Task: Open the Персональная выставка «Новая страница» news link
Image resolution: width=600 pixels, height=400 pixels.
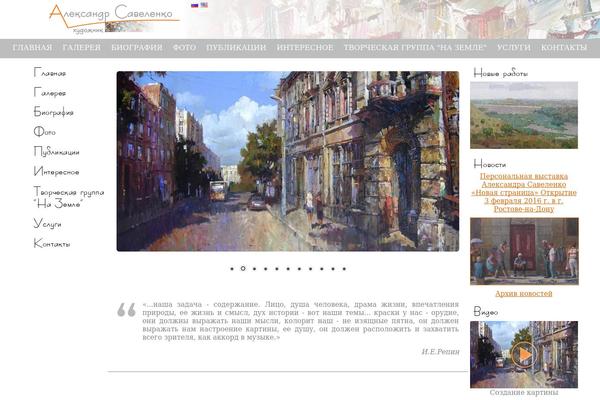Action: pos(524,193)
